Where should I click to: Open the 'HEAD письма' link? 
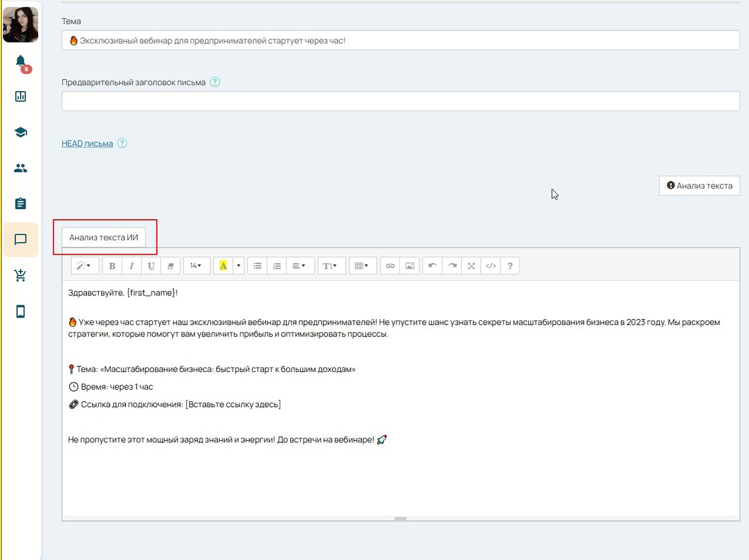[x=87, y=144]
